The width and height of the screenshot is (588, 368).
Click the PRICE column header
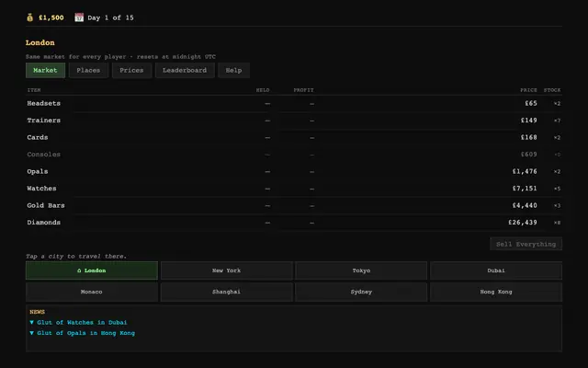529,90
